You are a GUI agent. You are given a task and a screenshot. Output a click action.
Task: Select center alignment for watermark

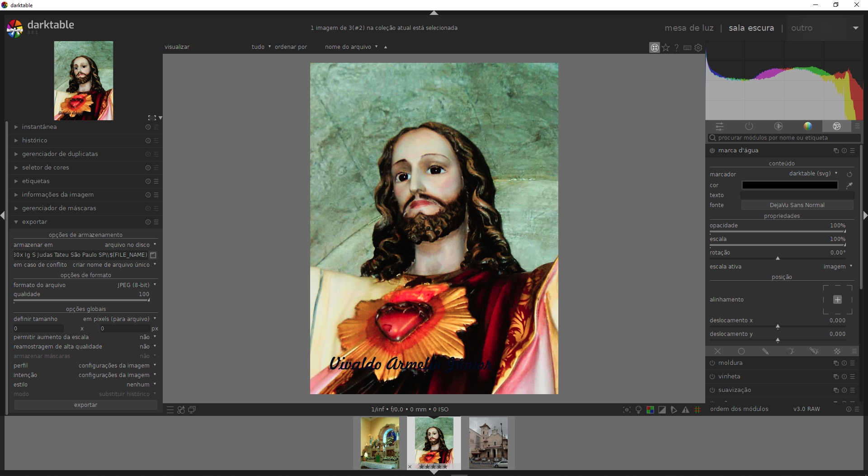point(838,300)
